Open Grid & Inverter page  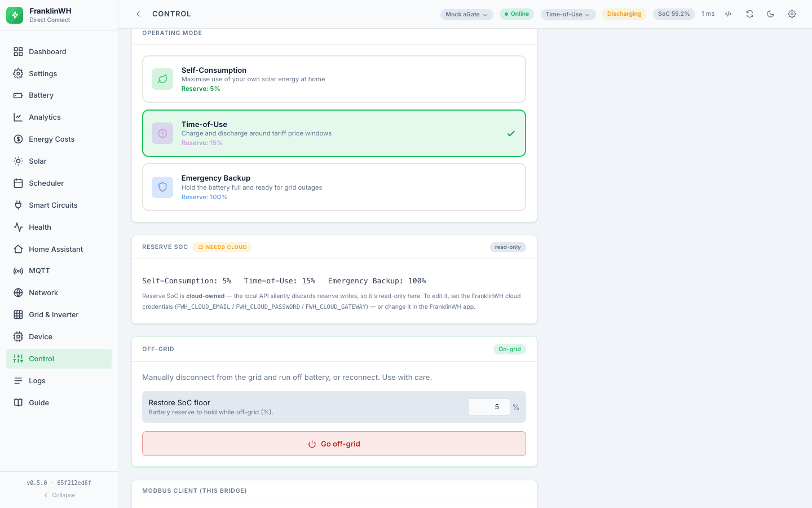point(59,315)
